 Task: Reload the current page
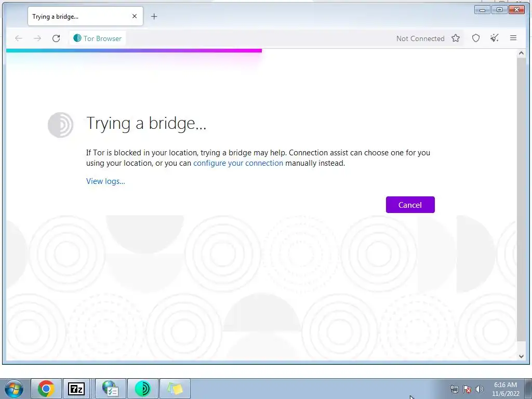coord(56,38)
